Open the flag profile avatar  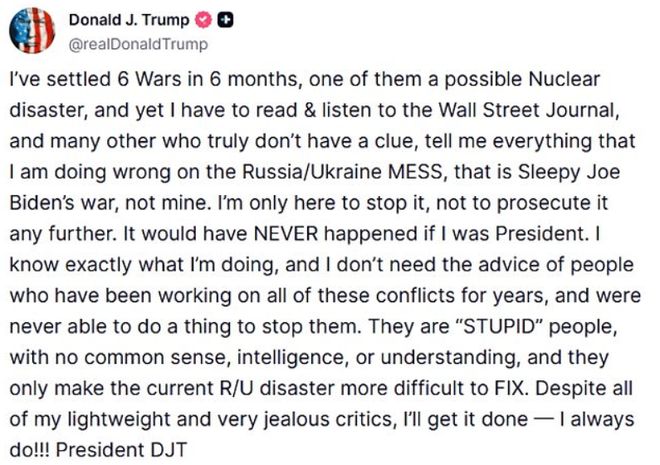pos(32,32)
